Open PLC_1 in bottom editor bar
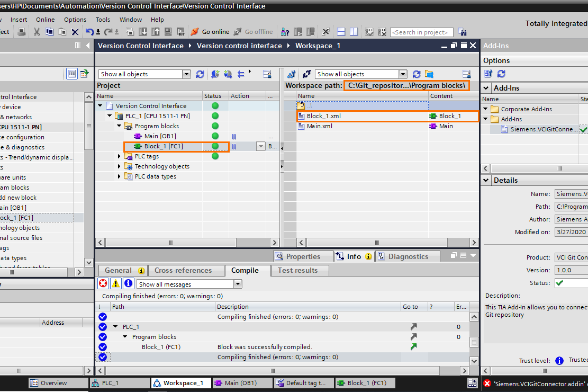This screenshot has height=392, width=588. click(120, 383)
